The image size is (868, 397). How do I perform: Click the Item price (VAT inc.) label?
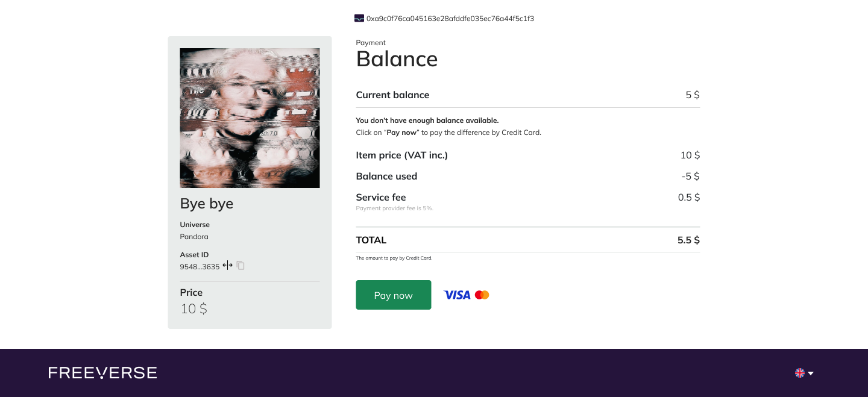(x=401, y=155)
